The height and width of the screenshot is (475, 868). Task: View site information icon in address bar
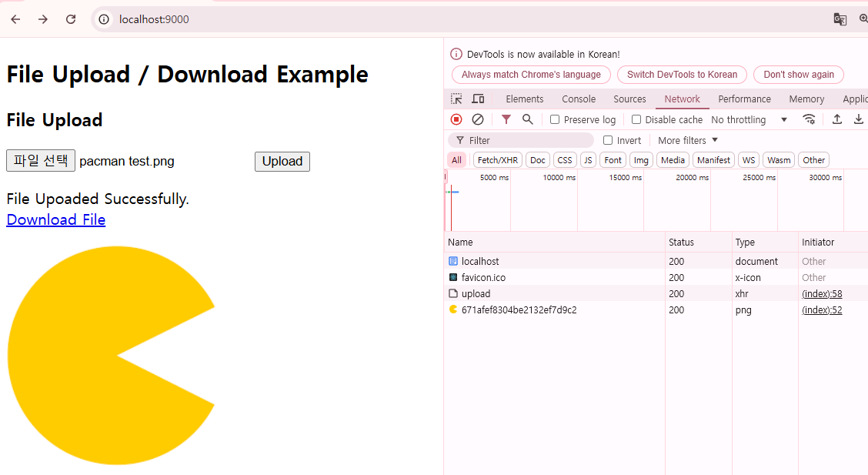coord(104,19)
